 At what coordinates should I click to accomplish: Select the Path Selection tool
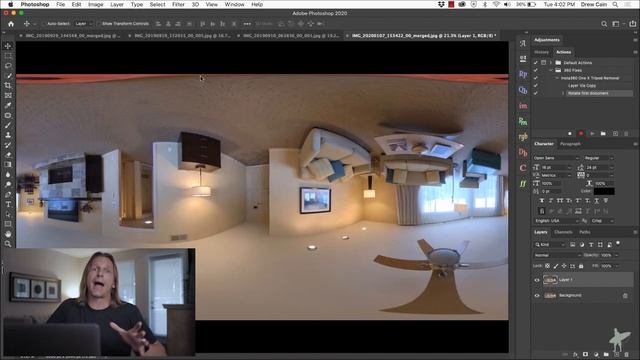[x=8, y=214]
